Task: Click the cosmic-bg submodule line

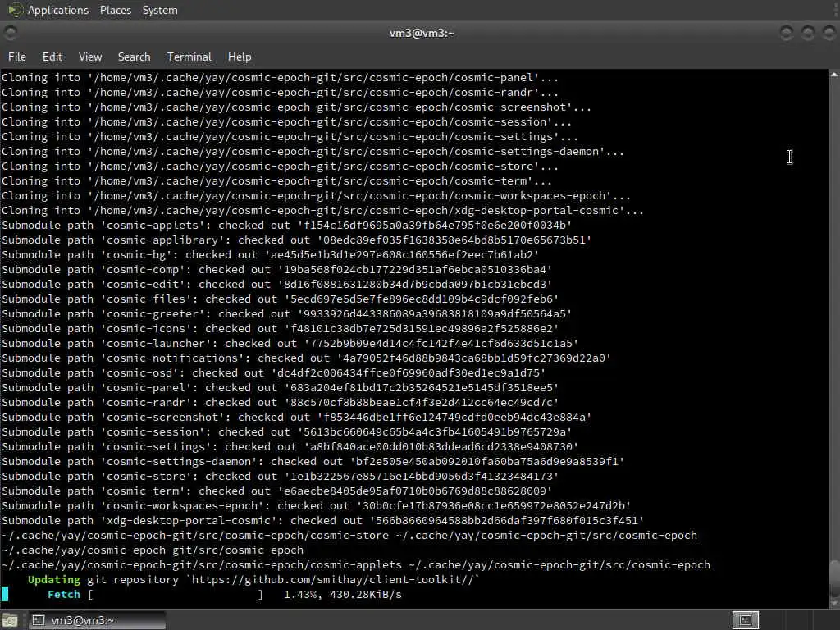Action: pyautogui.click(x=270, y=254)
